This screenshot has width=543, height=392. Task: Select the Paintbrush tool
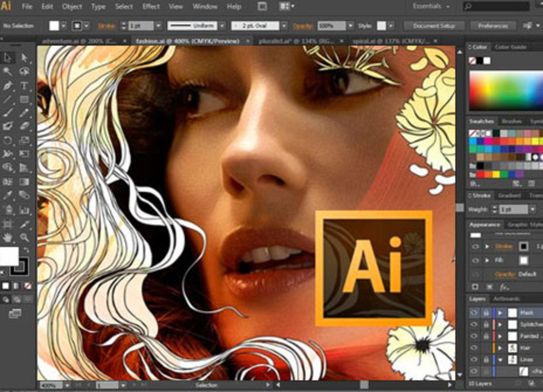8,113
